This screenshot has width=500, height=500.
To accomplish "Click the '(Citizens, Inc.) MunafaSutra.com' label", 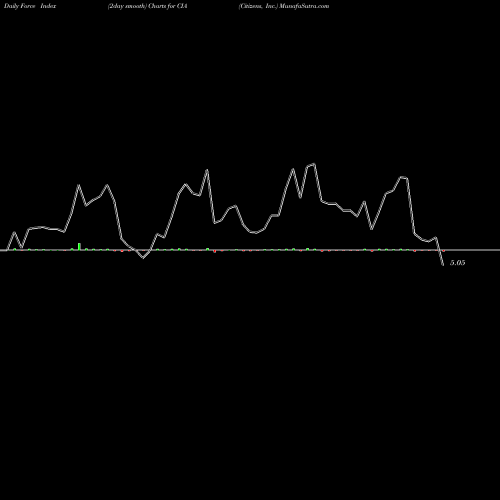I will (284, 6).
